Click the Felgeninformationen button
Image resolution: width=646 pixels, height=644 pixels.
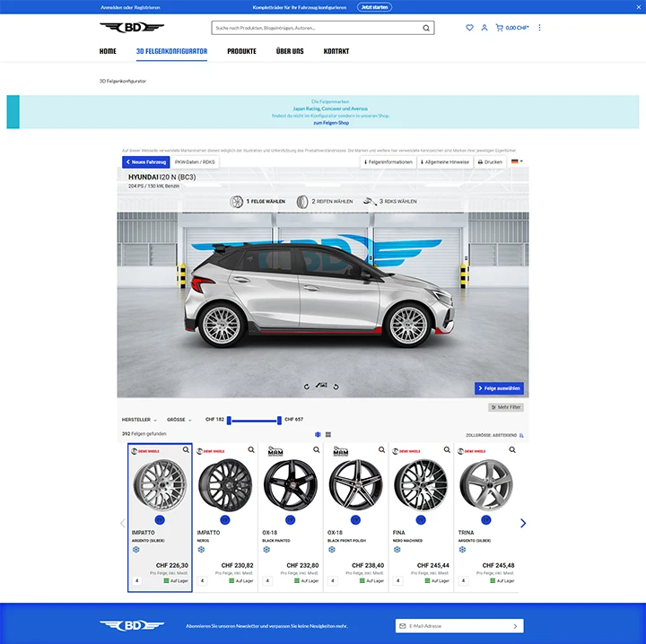pyautogui.click(x=388, y=162)
